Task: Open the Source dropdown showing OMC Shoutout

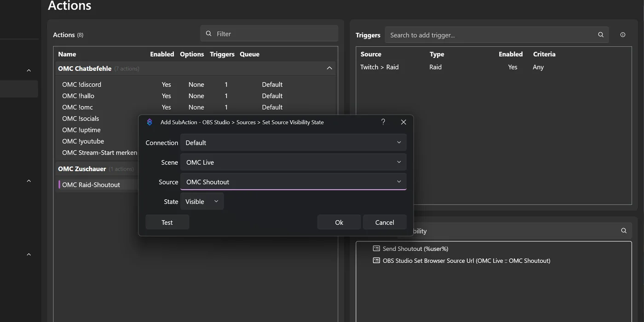Action: 293,182
